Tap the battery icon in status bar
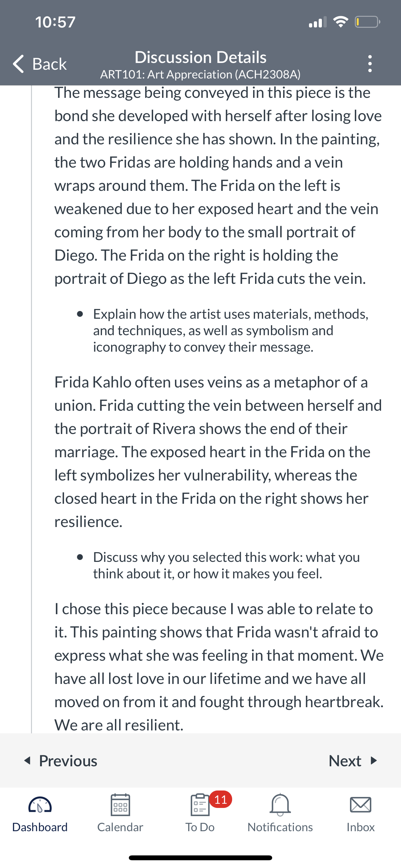The height and width of the screenshot is (868, 401). click(367, 22)
